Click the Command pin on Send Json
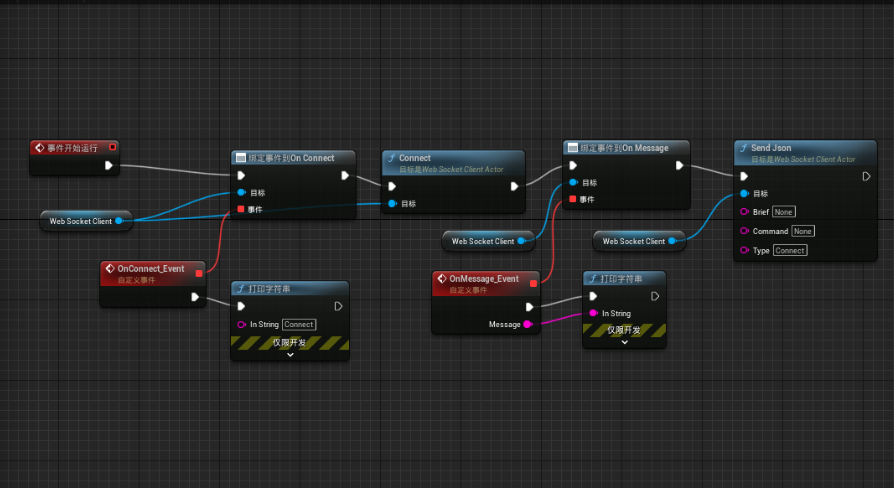 coord(744,231)
